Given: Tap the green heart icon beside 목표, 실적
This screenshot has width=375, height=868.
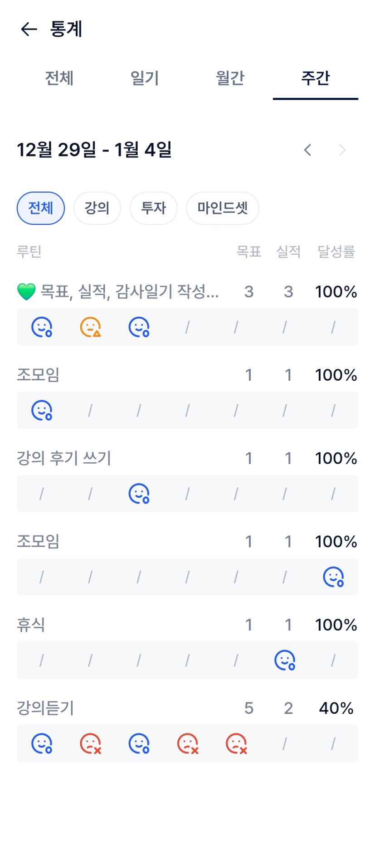Looking at the screenshot, I should [x=26, y=291].
